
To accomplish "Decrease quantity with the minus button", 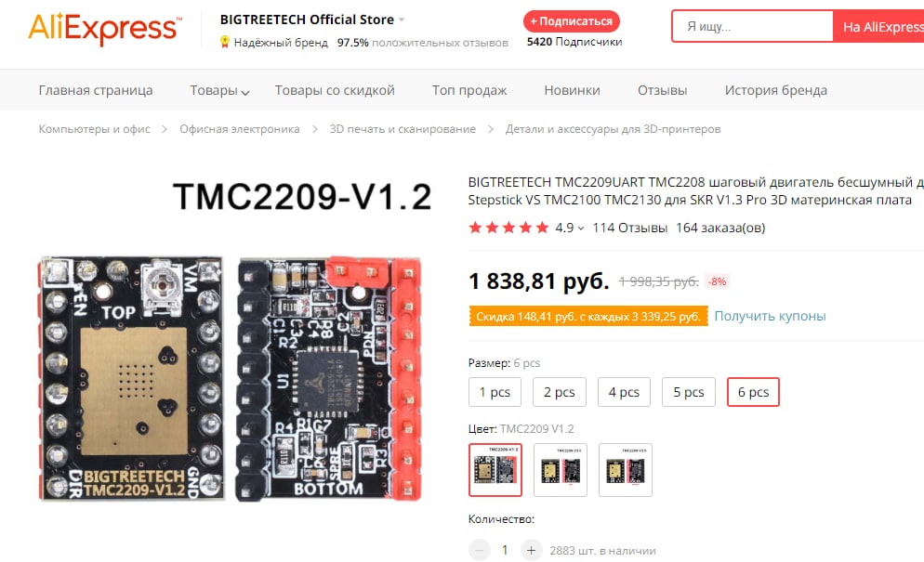I will pos(479,550).
